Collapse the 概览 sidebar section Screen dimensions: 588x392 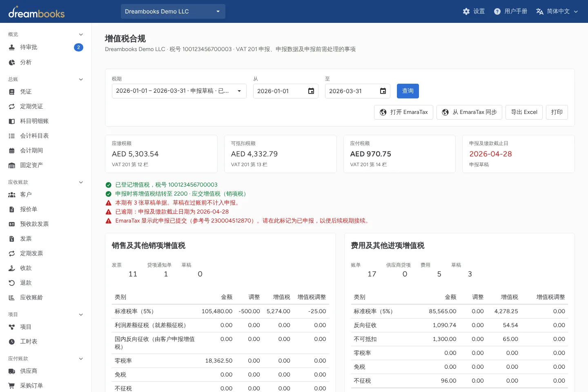point(81,34)
